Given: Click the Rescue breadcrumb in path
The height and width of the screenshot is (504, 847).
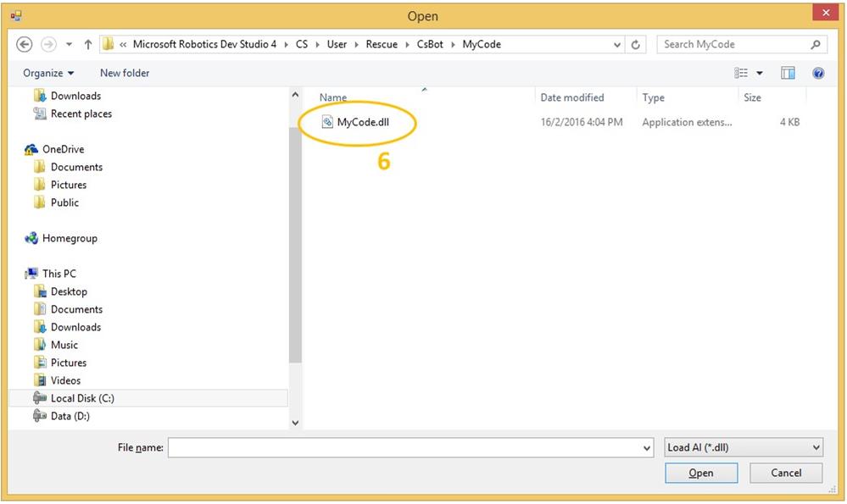Looking at the screenshot, I should click(x=382, y=44).
